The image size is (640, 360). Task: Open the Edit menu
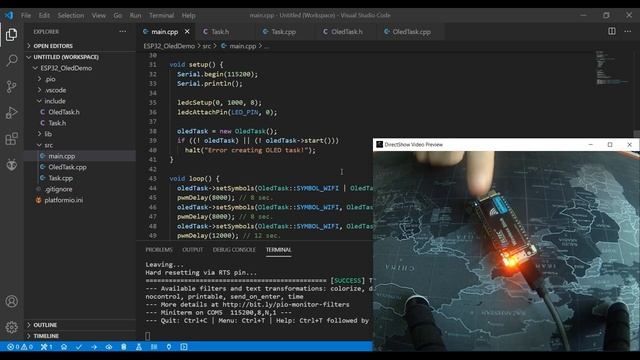click(x=44, y=15)
